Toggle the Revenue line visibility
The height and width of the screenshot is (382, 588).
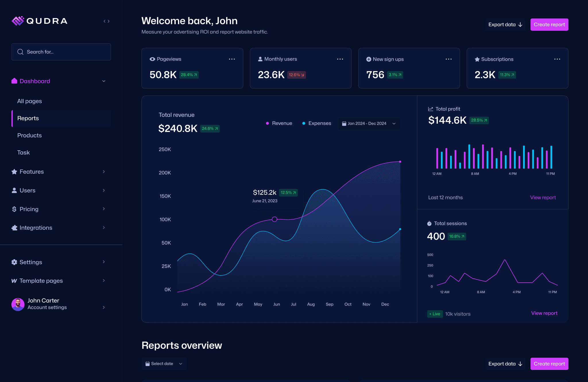278,123
